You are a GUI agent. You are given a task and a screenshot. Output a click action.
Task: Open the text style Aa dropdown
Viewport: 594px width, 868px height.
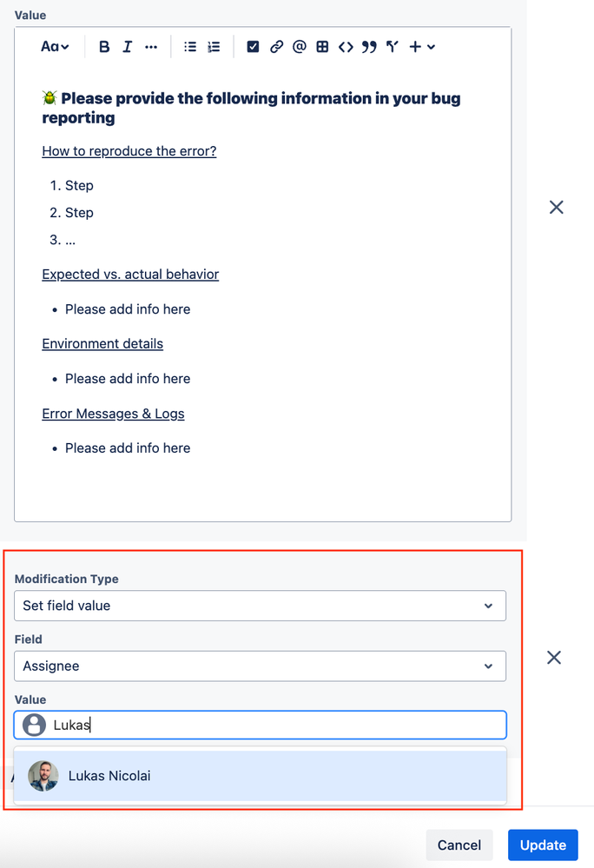[x=54, y=46]
